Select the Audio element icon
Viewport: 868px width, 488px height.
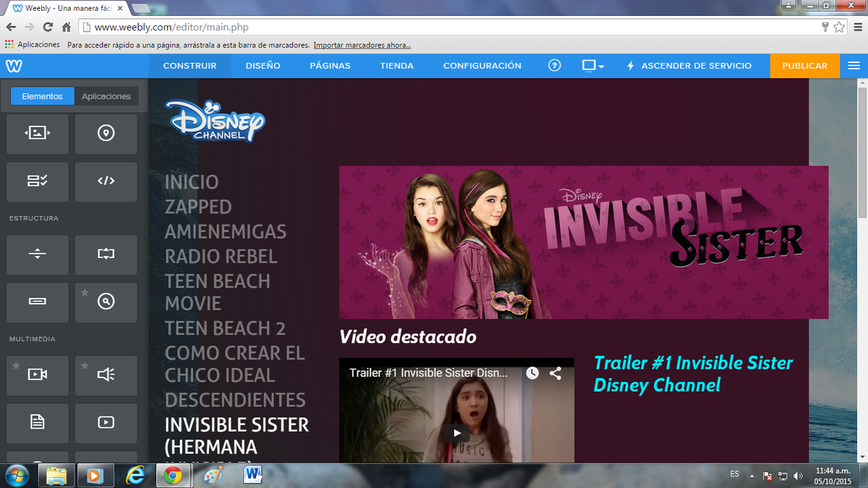(106, 374)
